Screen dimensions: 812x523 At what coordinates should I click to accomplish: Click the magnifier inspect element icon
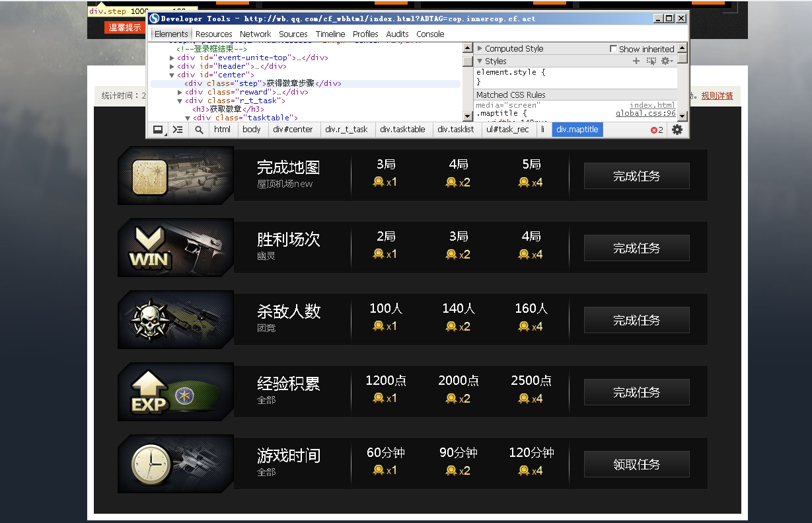(x=199, y=130)
